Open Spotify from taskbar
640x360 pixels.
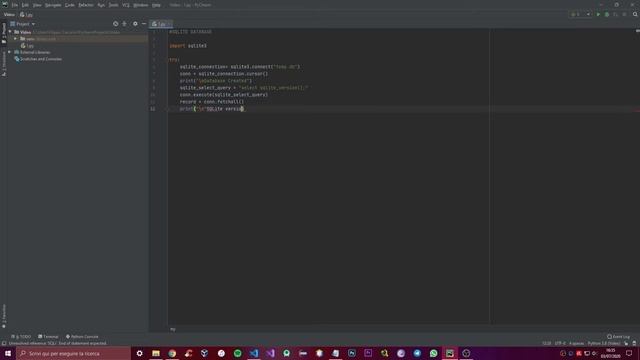(x=238, y=353)
